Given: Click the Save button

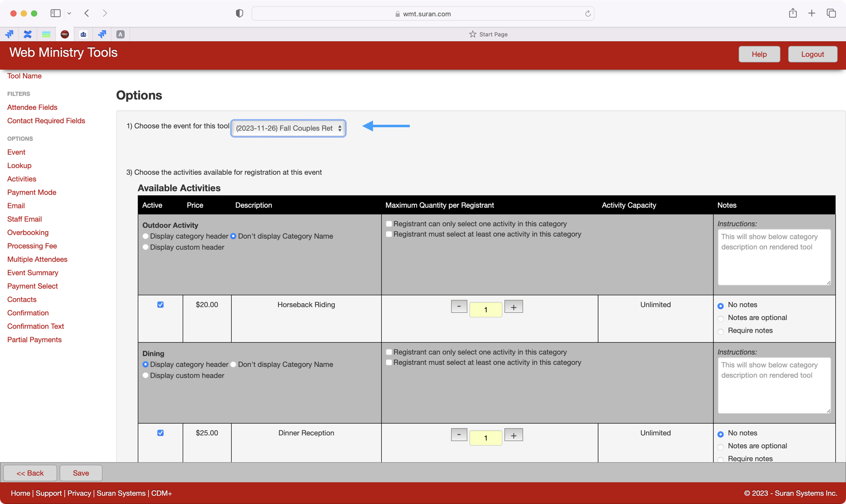Looking at the screenshot, I should pyautogui.click(x=81, y=473).
